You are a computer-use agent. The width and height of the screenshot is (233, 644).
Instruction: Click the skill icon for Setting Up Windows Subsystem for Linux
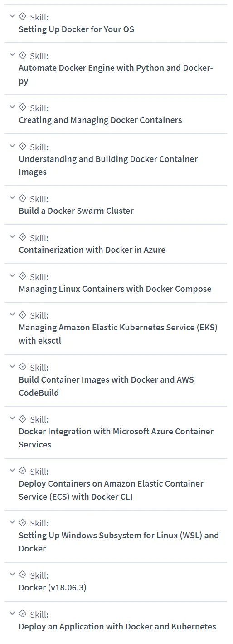pyautogui.click(x=23, y=522)
